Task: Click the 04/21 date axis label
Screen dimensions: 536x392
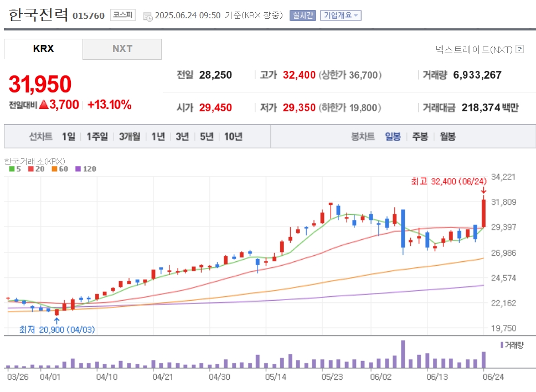Action: (x=162, y=377)
